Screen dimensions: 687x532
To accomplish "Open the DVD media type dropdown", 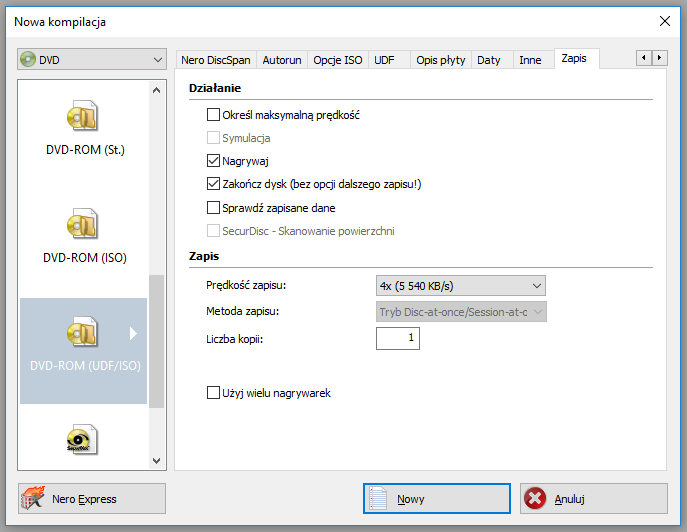I will [92, 59].
